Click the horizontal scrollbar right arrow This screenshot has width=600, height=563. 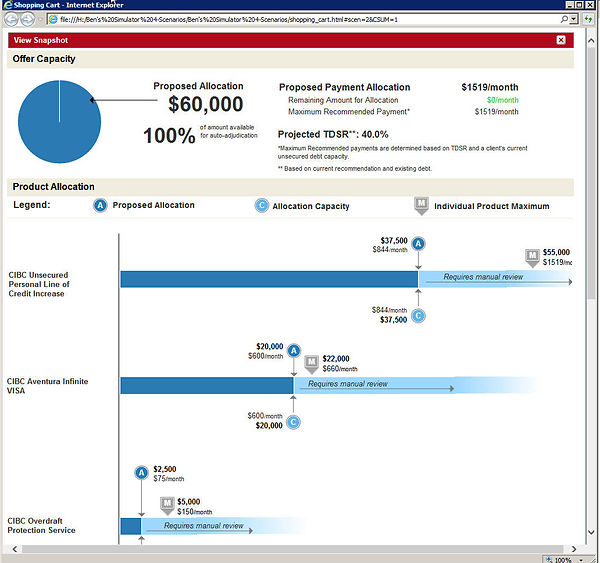(573, 549)
